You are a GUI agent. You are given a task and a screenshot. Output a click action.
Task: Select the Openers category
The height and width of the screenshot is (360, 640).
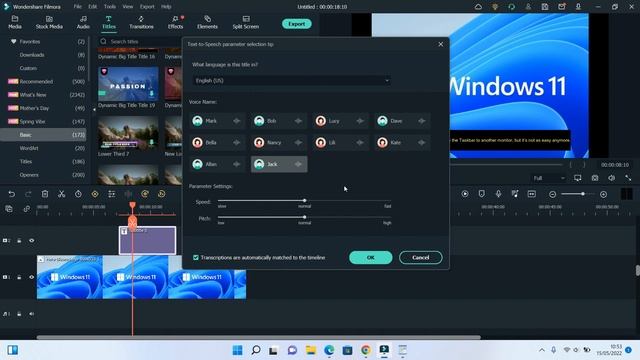point(46,175)
